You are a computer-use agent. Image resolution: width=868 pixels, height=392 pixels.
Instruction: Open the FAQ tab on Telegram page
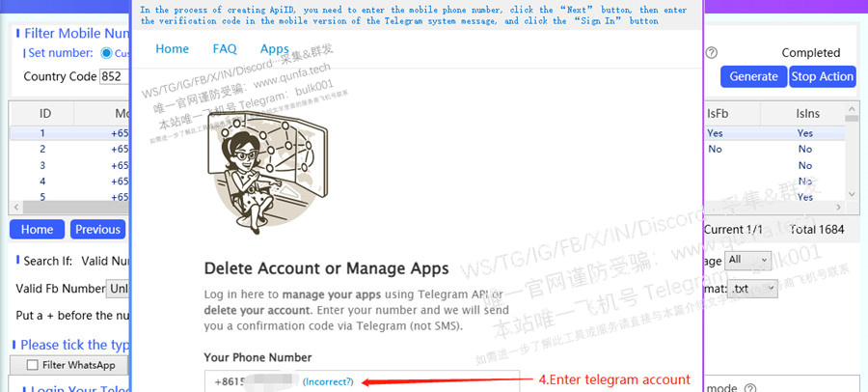pyautogui.click(x=225, y=49)
